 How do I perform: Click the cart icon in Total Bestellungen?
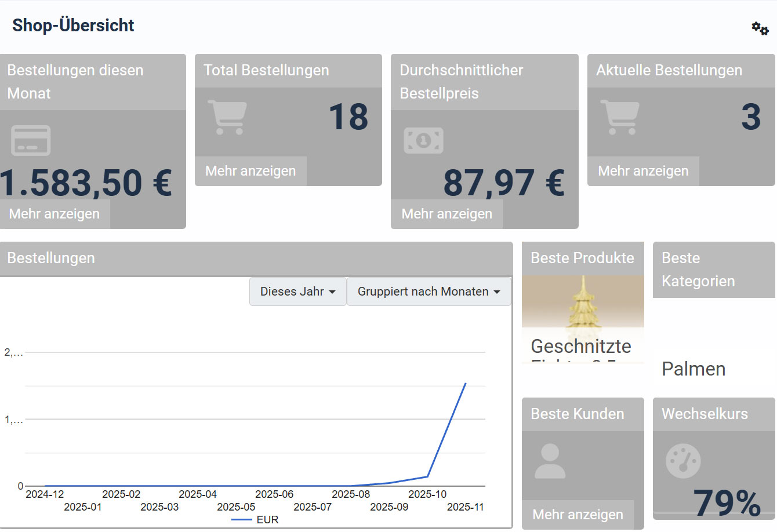pos(227,117)
